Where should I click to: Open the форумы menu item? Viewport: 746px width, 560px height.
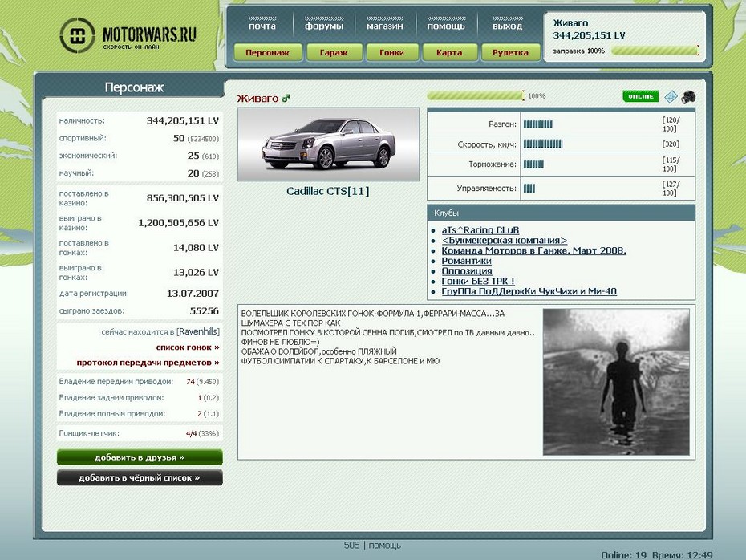coord(324,26)
